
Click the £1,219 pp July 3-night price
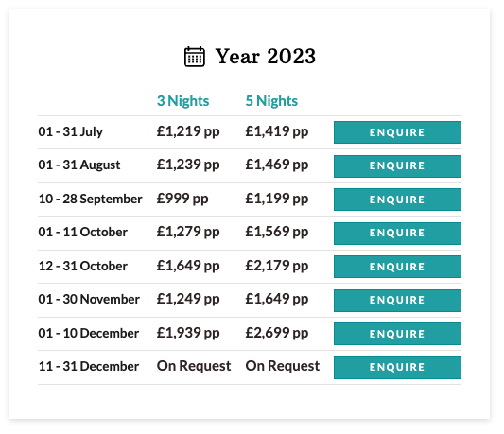pyautogui.click(x=188, y=131)
